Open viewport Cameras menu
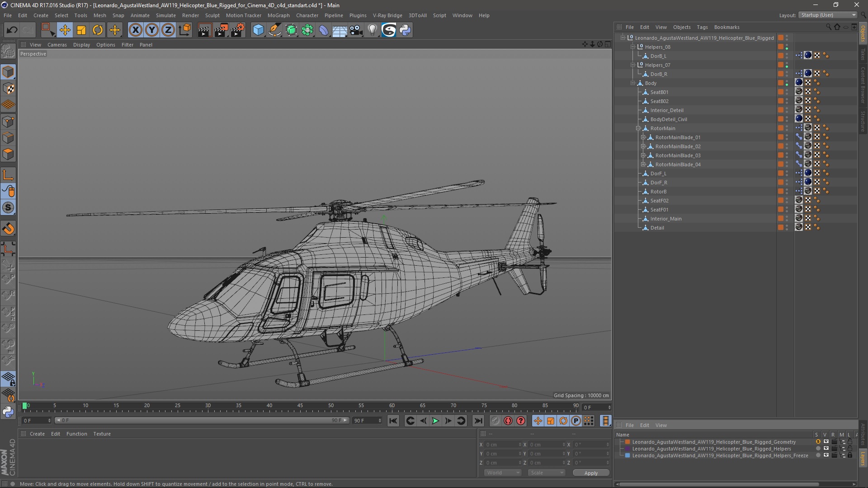 [x=57, y=45]
